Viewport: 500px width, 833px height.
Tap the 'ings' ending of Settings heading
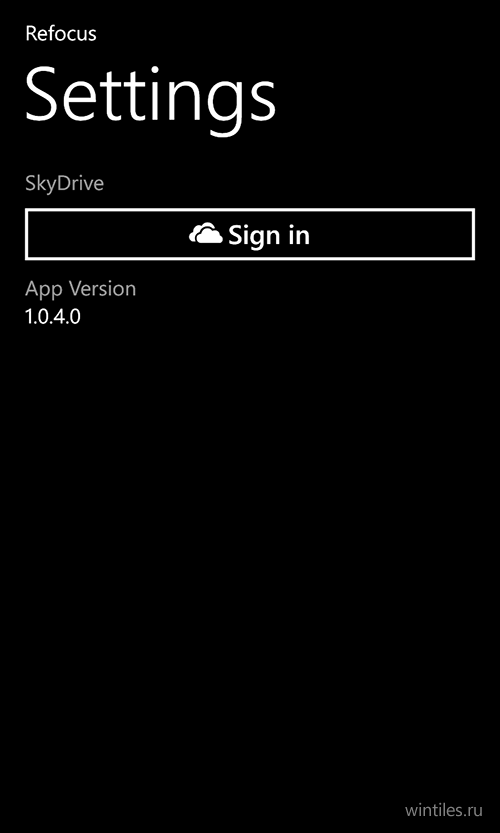[215, 98]
